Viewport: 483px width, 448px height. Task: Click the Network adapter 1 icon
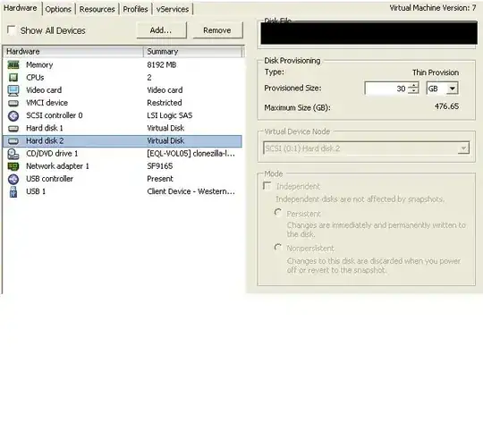coord(13,166)
